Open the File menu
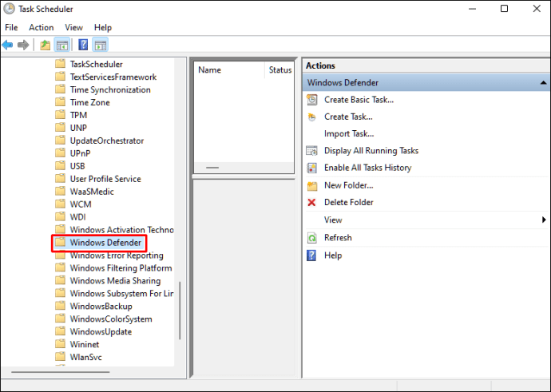 pyautogui.click(x=11, y=27)
